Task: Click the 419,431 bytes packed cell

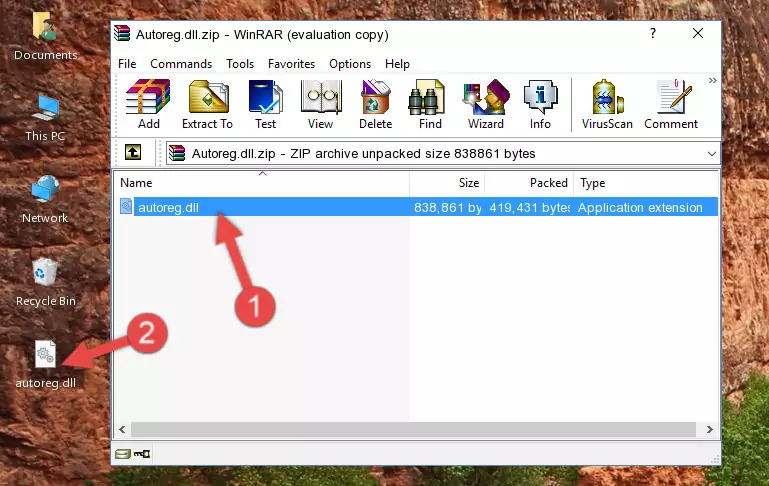Action: pyautogui.click(x=529, y=207)
